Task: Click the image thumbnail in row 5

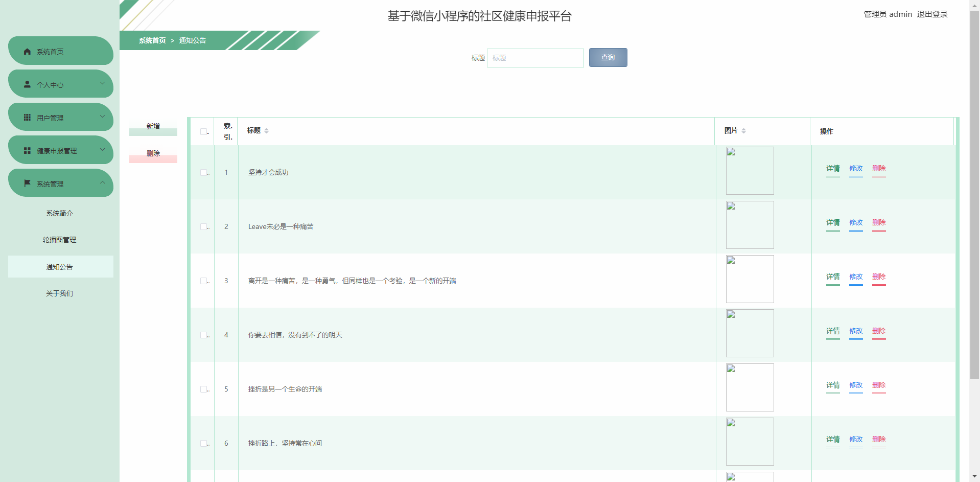Action: (750, 387)
